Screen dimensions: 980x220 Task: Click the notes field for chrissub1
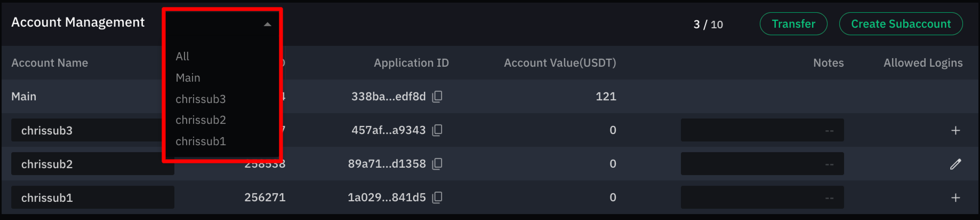tap(762, 198)
